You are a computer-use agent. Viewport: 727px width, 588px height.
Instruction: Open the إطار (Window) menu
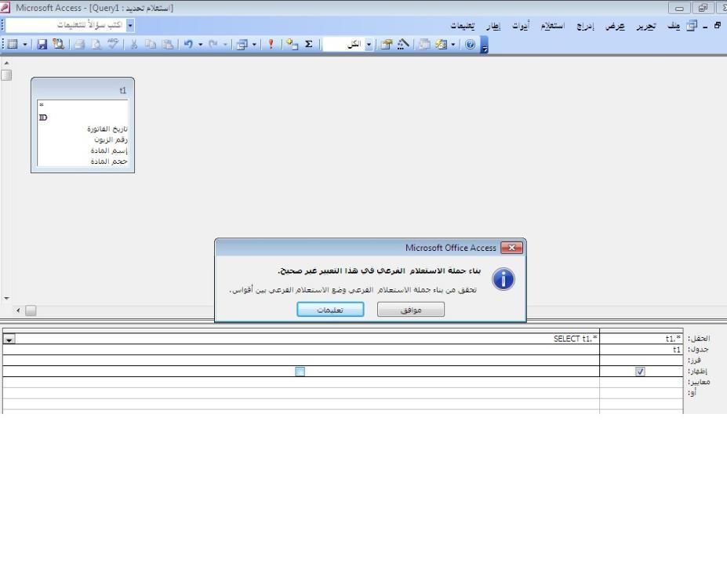pyautogui.click(x=493, y=26)
